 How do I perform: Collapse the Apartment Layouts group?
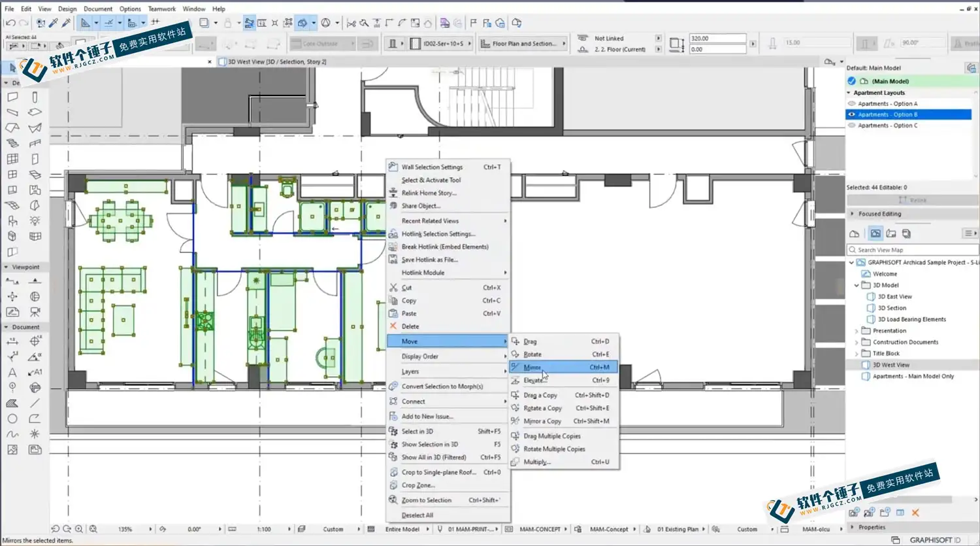pyautogui.click(x=849, y=93)
